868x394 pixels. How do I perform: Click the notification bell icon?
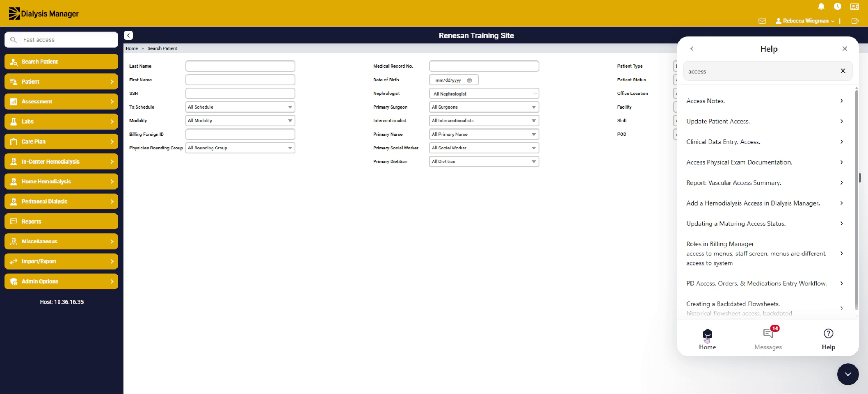[x=821, y=6]
